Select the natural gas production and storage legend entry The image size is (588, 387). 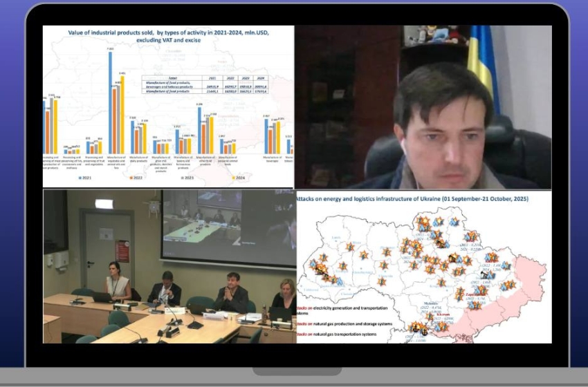[347, 323]
